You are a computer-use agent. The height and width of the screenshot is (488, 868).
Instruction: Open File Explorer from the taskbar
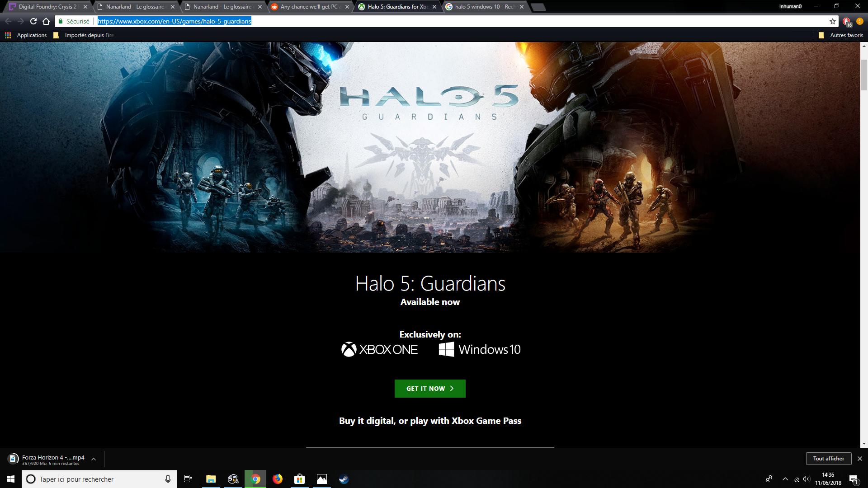point(211,479)
